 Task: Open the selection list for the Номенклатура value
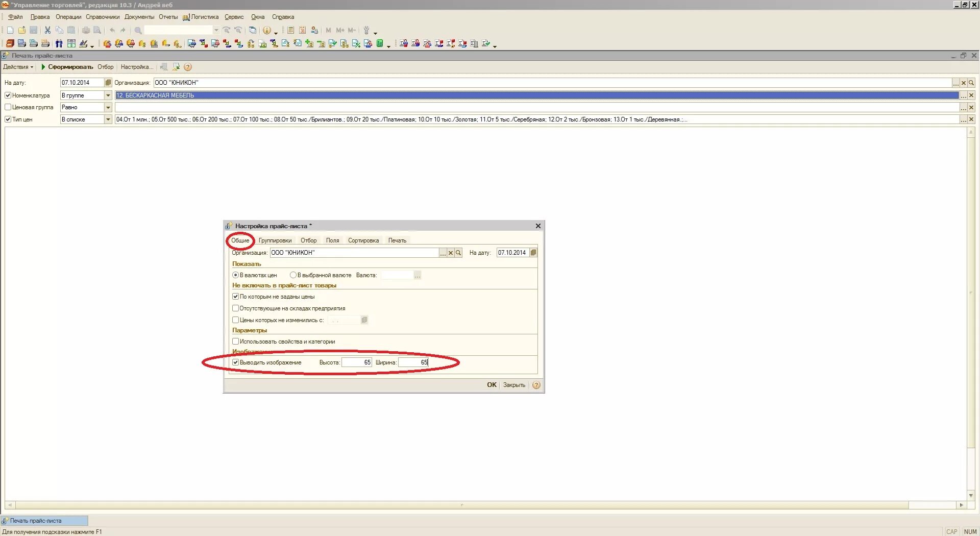pos(963,95)
